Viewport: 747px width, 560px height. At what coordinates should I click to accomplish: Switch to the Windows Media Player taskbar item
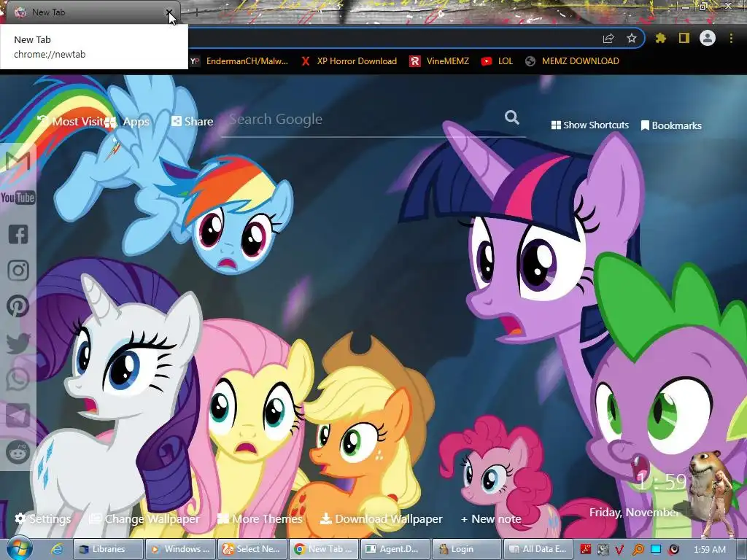[x=180, y=549]
